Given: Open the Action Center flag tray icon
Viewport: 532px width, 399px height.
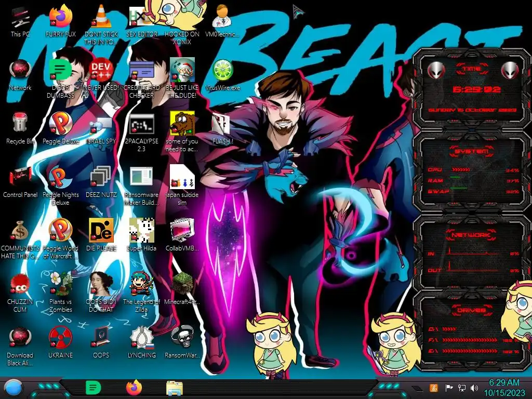Looking at the screenshot, I should (449, 388).
